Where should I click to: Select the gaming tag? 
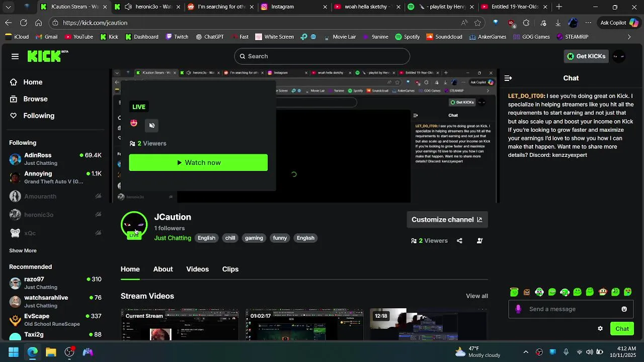click(x=254, y=238)
